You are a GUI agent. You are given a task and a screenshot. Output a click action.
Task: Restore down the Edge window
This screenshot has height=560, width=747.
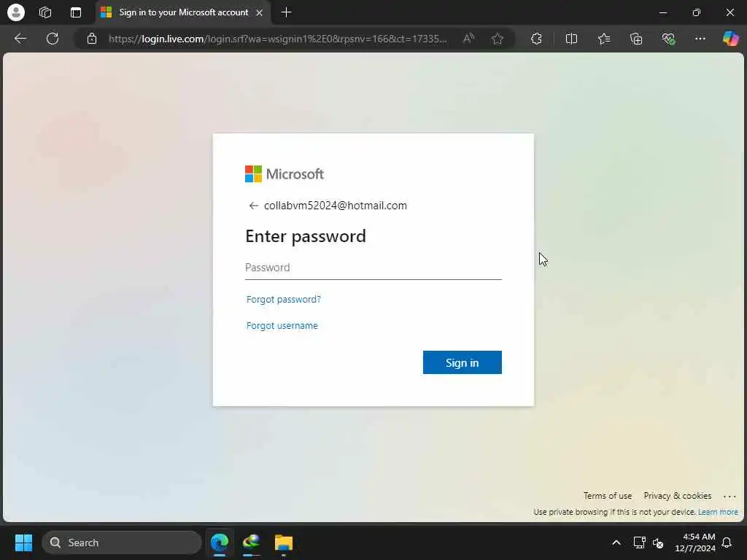(x=697, y=13)
